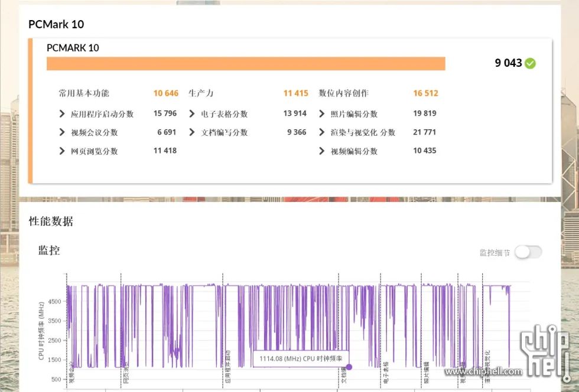Click the 常用基本功能 heading

coord(84,93)
